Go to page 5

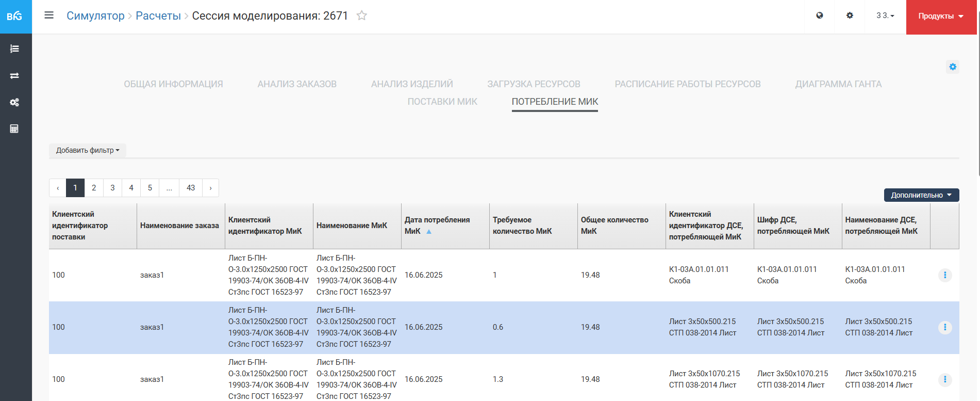pyautogui.click(x=150, y=188)
